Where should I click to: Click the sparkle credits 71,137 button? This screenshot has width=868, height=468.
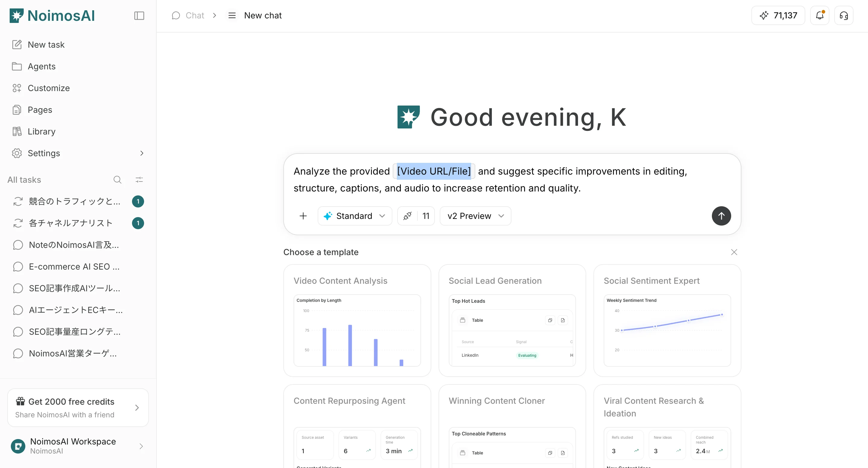[778, 15]
